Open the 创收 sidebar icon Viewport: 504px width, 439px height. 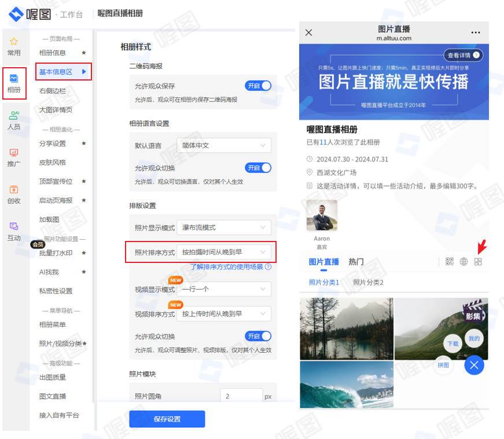point(14,189)
